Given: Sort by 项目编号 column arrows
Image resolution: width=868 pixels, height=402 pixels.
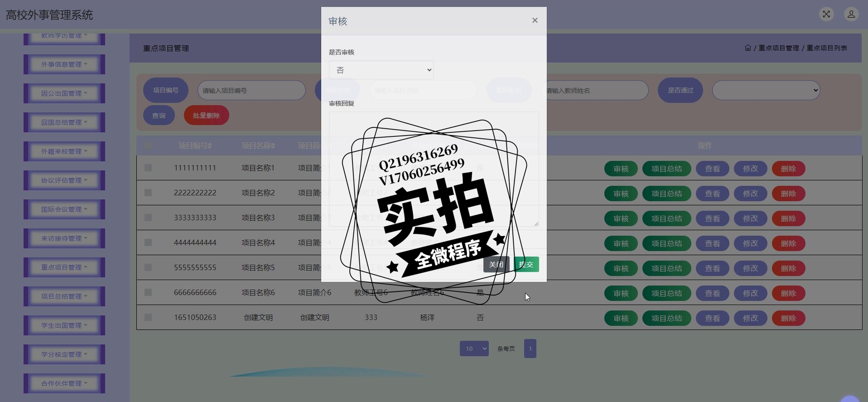Looking at the screenshot, I should pos(210,146).
